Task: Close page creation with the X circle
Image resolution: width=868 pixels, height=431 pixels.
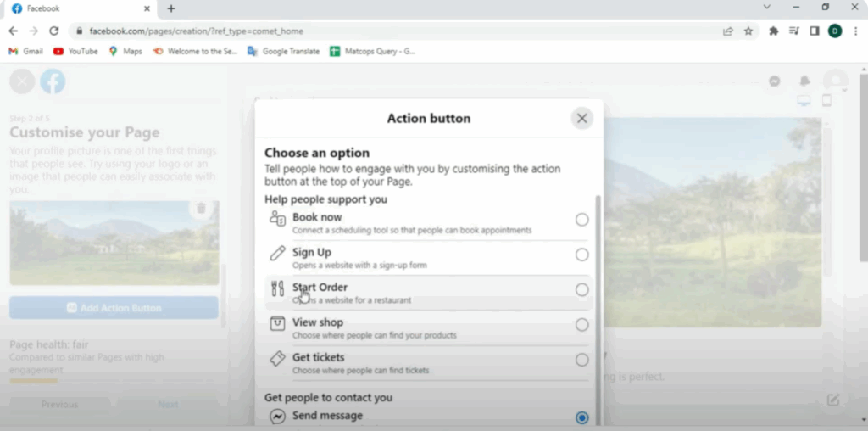Action: (22, 82)
